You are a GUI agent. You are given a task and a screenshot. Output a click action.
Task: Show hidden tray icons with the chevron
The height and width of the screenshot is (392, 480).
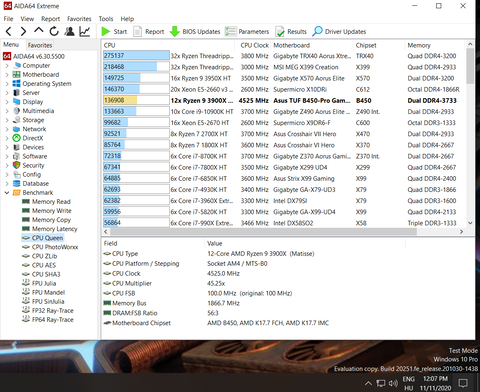click(x=368, y=383)
